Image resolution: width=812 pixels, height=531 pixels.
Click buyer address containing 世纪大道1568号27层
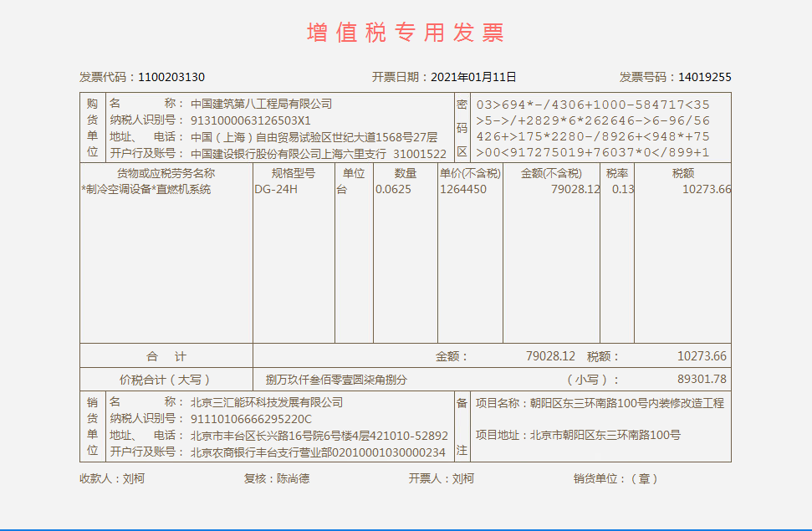coord(314,137)
